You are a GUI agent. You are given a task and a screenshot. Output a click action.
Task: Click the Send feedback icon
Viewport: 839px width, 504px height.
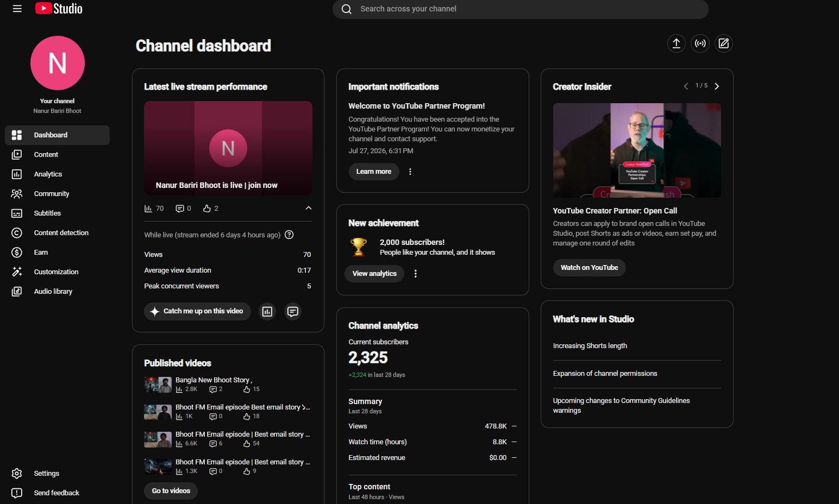17,493
